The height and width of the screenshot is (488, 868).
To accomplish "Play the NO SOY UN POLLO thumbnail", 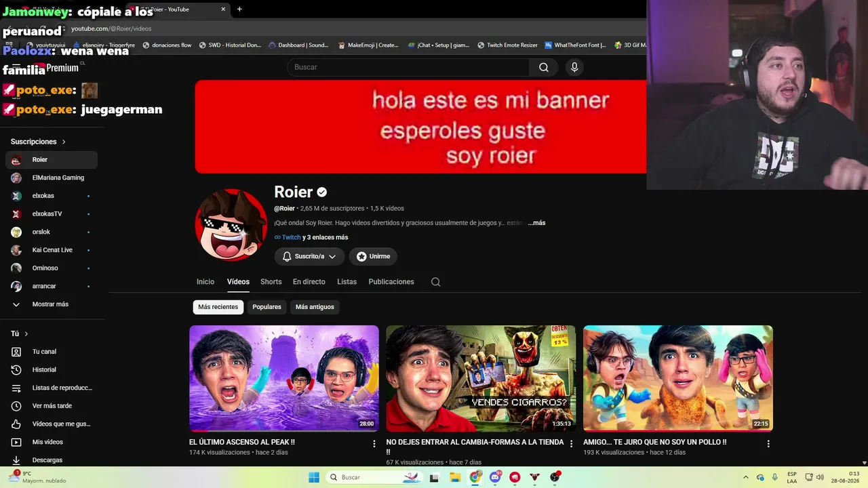I will pos(678,378).
